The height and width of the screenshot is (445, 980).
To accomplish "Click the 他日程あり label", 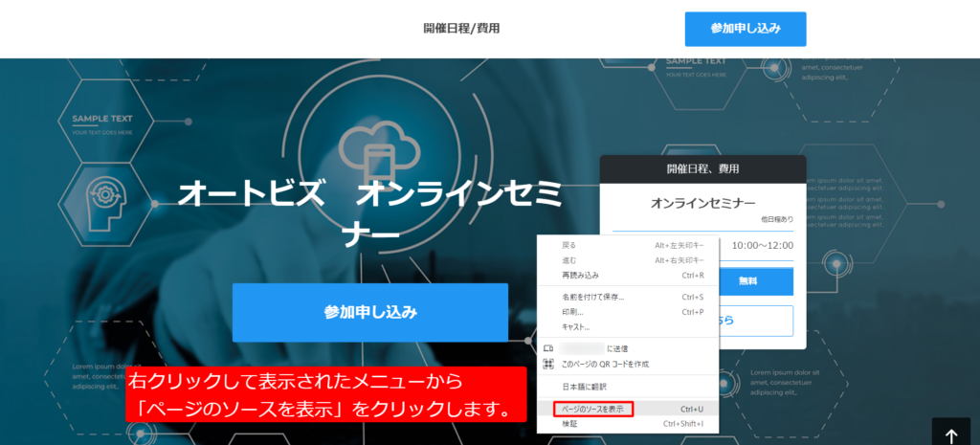I will 777,219.
